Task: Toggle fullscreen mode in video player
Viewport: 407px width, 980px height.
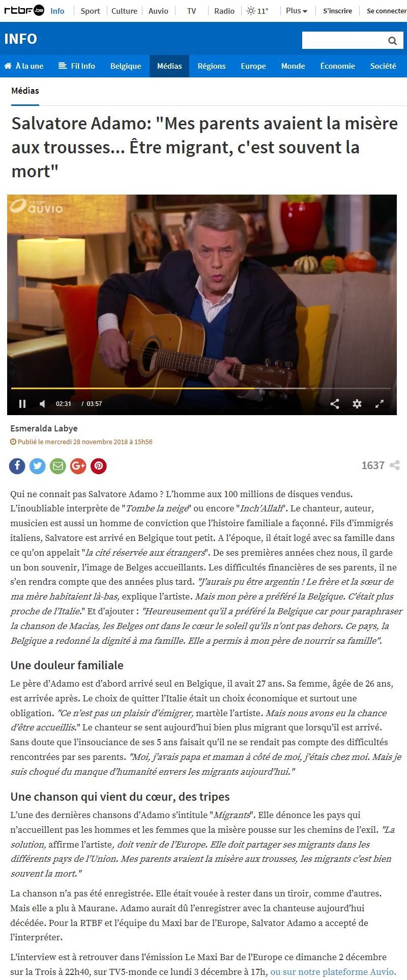Action: coord(380,404)
